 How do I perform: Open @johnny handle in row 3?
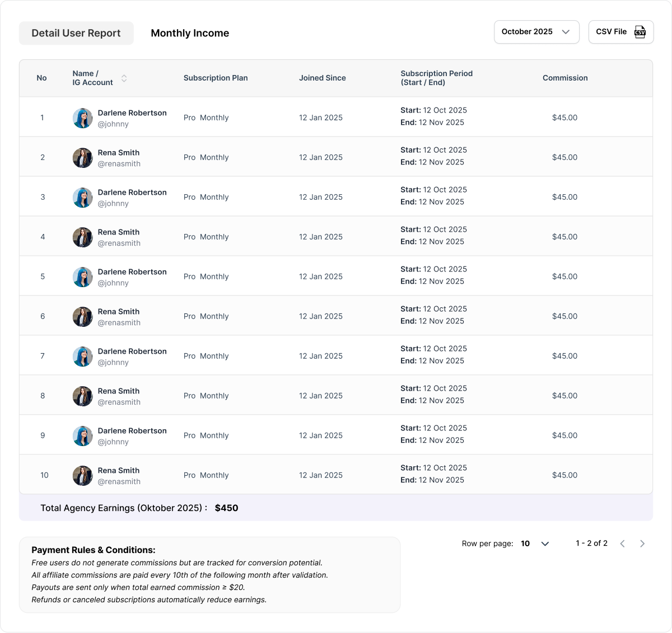point(113,204)
